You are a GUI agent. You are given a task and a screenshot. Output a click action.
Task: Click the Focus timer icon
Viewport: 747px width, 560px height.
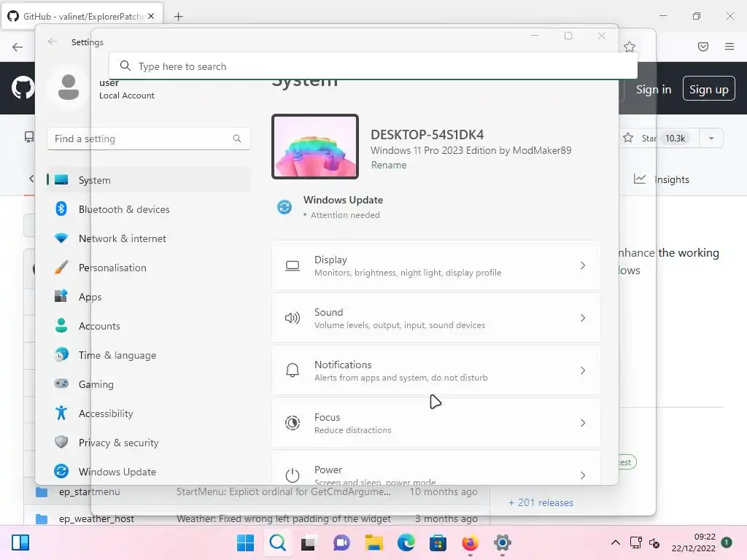[293, 423]
